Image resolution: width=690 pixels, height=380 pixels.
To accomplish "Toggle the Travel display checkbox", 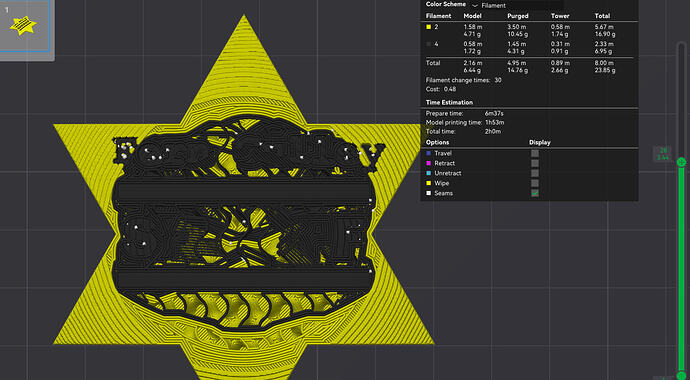I will coord(535,153).
